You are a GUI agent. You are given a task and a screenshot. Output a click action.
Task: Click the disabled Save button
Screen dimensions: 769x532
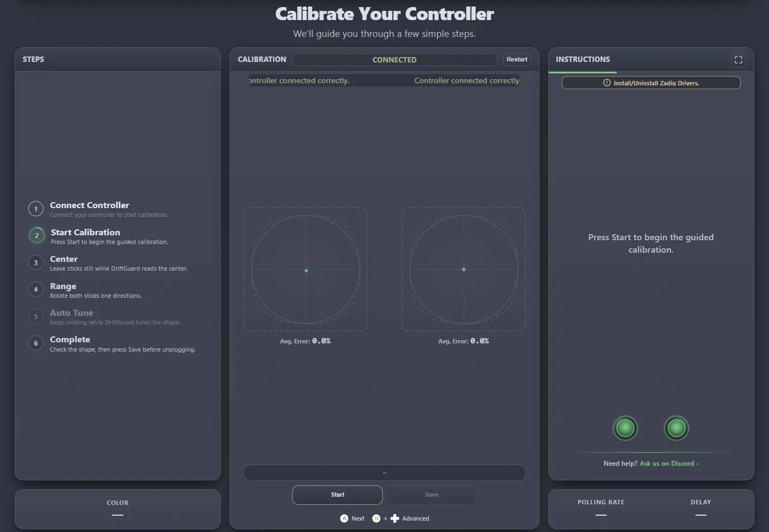click(432, 495)
